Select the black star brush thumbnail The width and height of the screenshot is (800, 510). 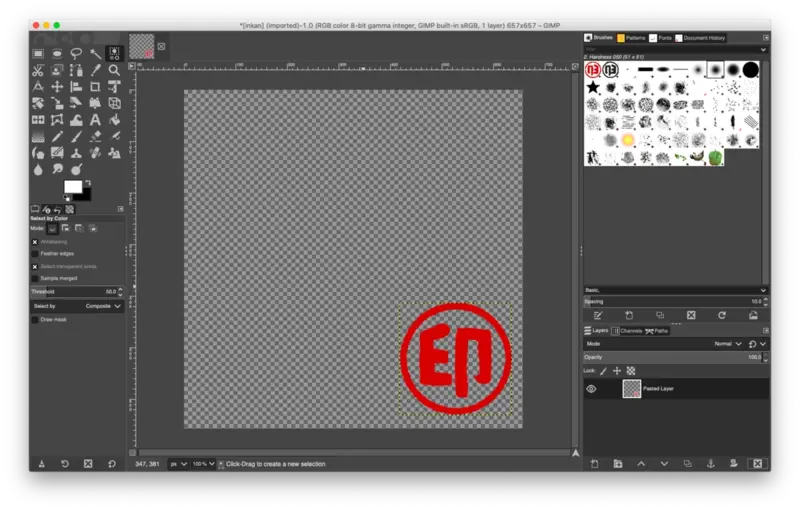[x=593, y=89]
